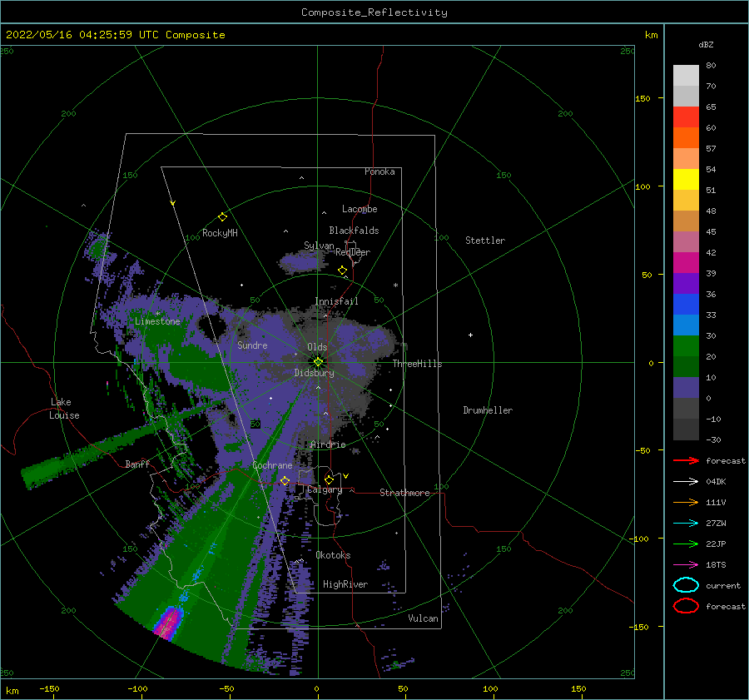Click the Innisfail label on map
This screenshot has width=749, height=700.
pyautogui.click(x=337, y=301)
